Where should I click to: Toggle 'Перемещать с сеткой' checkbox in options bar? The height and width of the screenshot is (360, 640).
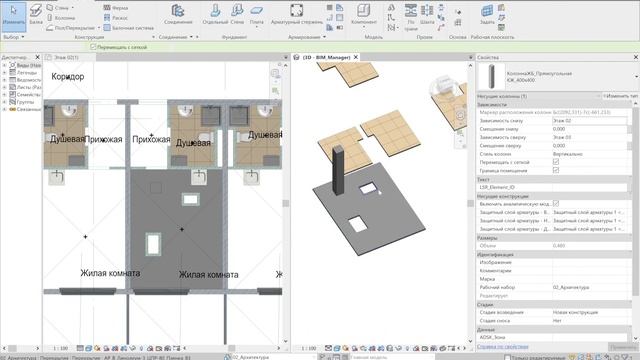pyautogui.click(x=93, y=47)
